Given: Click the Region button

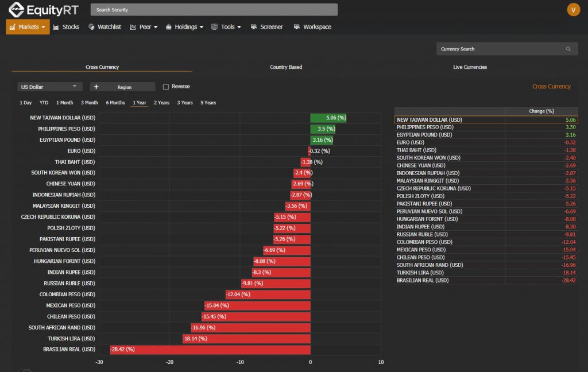Looking at the screenshot, I should click(123, 87).
